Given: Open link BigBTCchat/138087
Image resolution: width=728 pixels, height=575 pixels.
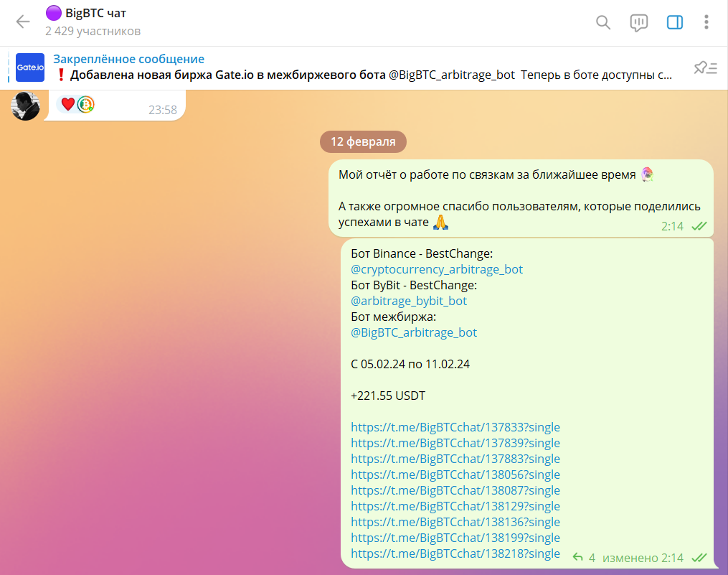Looking at the screenshot, I should 455,490.
